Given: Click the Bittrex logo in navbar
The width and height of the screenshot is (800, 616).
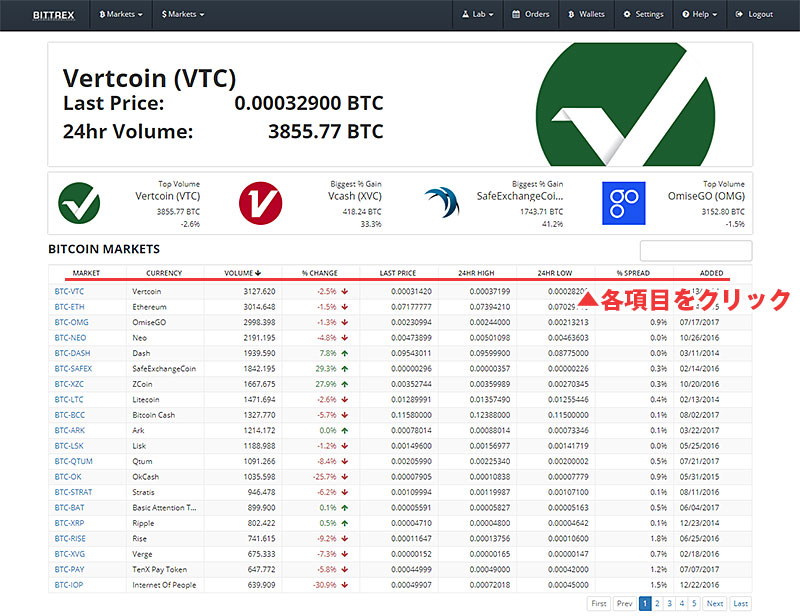Looking at the screenshot, I should coord(54,15).
